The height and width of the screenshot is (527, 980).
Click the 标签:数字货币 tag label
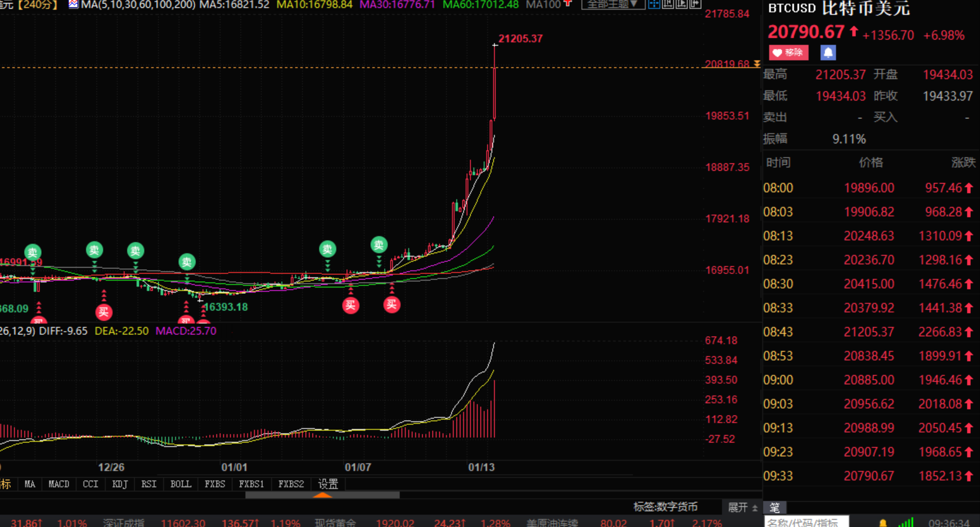coord(665,507)
